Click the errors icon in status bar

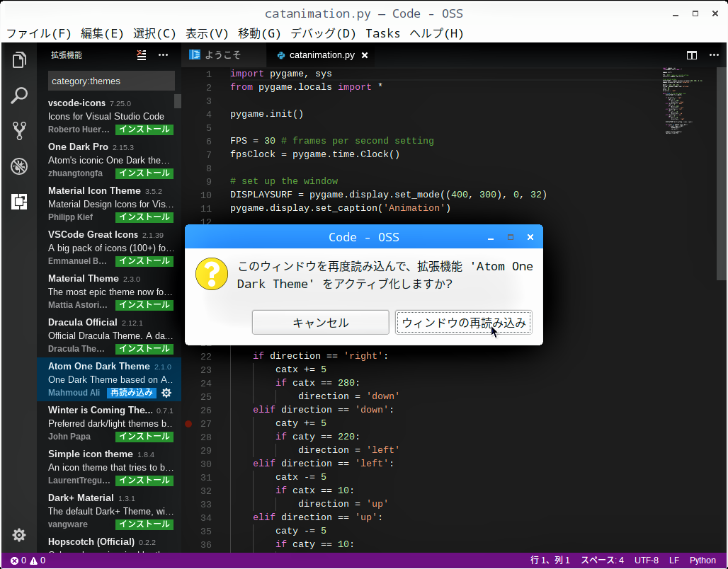click(14, 561)
